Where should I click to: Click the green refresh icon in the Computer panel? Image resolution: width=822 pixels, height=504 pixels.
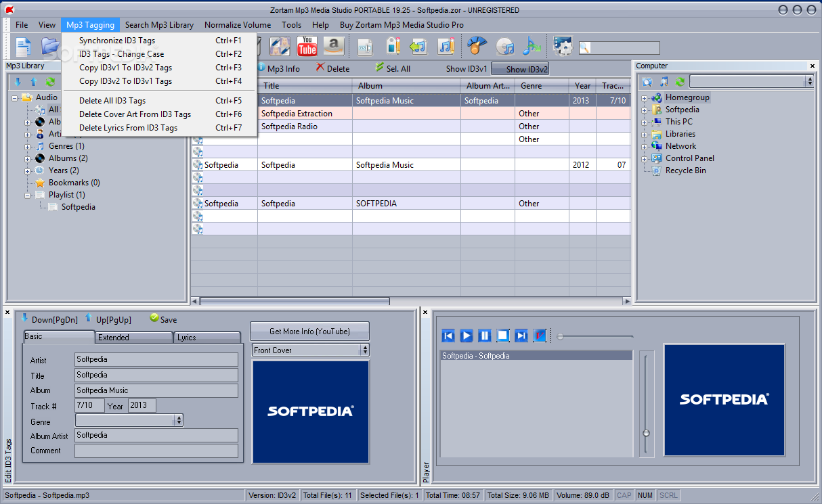pyautogui.click(x=680, y=81)
